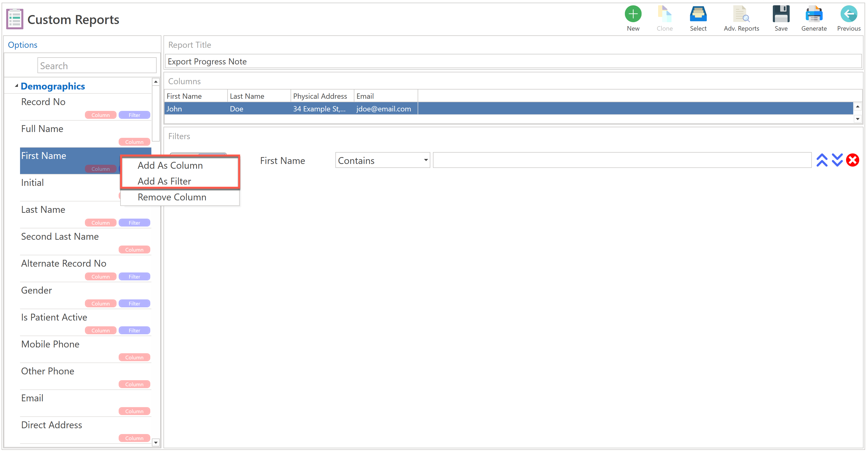The image size is (868, 452).
Task: Move First Name filter up
Action: point(822,160)
